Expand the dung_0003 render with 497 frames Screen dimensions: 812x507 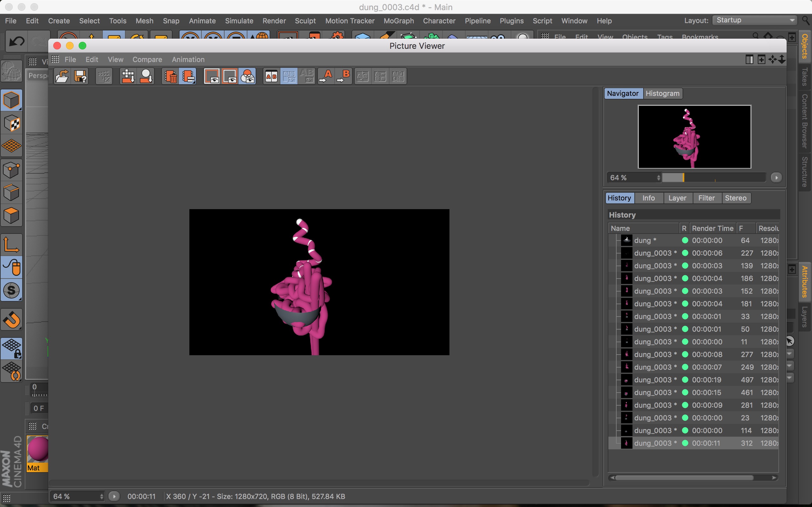pos(612,380)
